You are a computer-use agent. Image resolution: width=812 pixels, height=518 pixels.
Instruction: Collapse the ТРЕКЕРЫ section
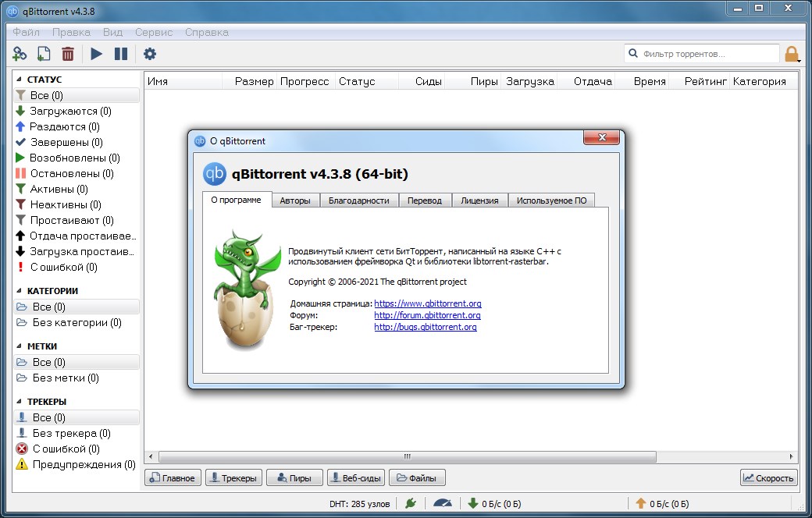pos(20,402)
